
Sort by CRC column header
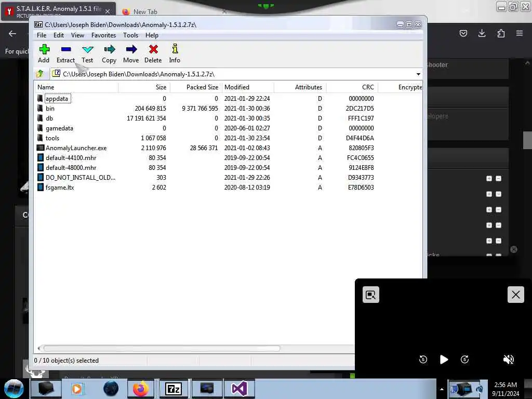(352, 87)
